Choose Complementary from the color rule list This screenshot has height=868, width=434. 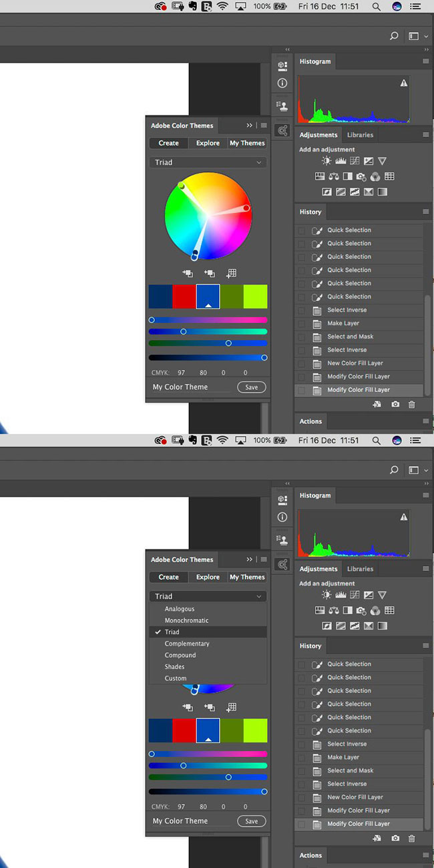coord(187,644)
